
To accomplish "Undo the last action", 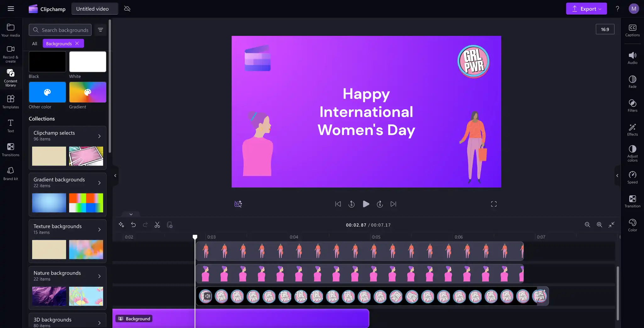I will pyautogui.click(x=133, y=225).
